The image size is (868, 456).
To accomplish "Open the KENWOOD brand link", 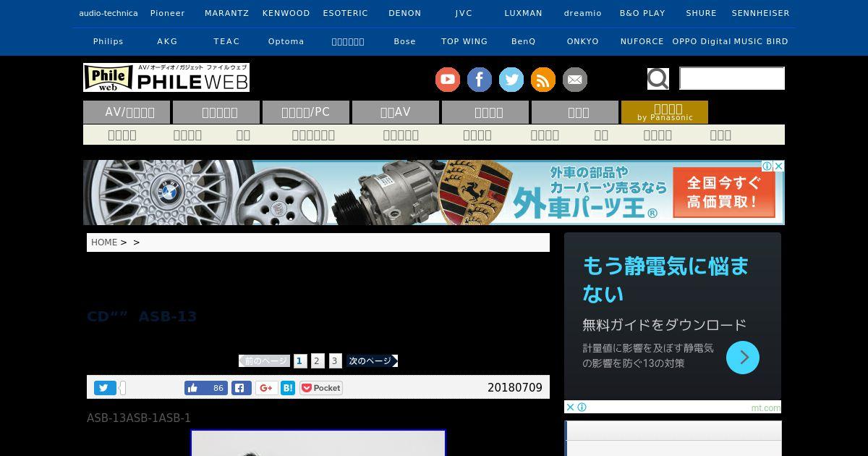I will (x=286, y=13).
